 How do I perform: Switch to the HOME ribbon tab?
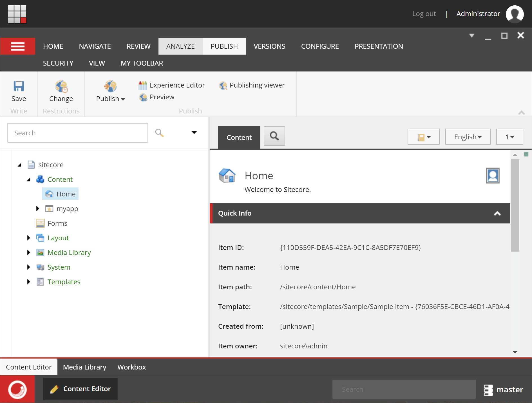click(x=53, y=46)
